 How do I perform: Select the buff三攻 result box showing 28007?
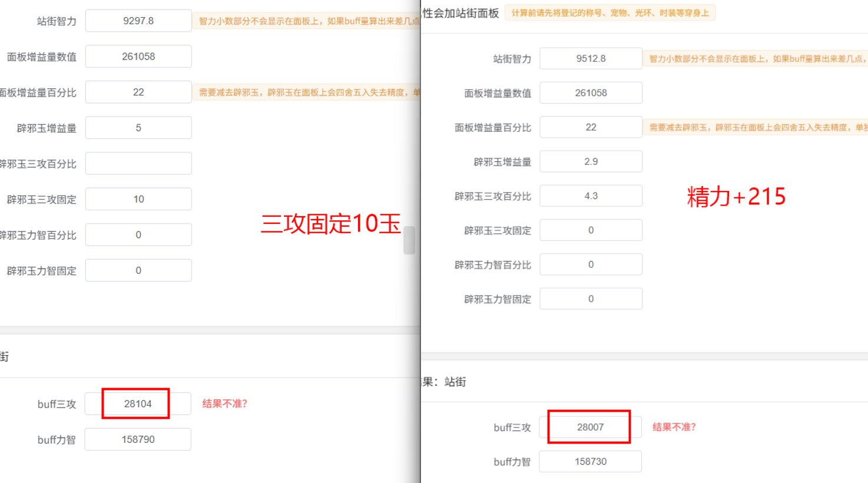pos(590,428)
